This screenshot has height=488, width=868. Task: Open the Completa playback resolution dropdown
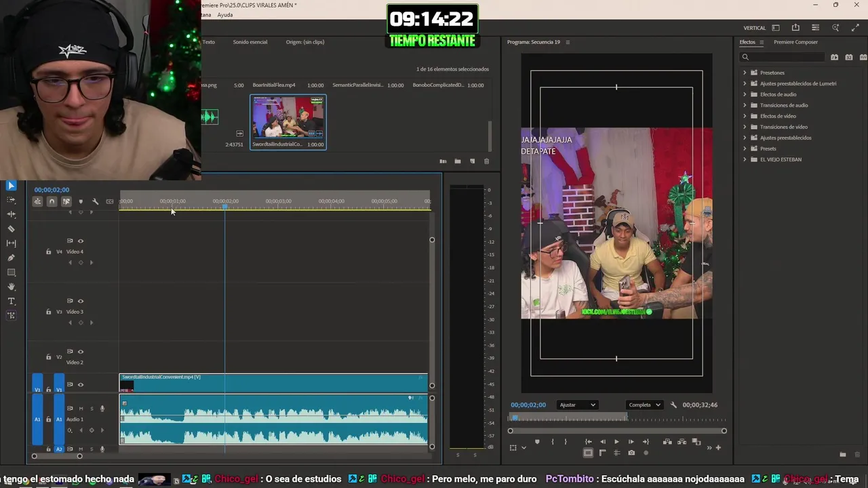point(644,405)
